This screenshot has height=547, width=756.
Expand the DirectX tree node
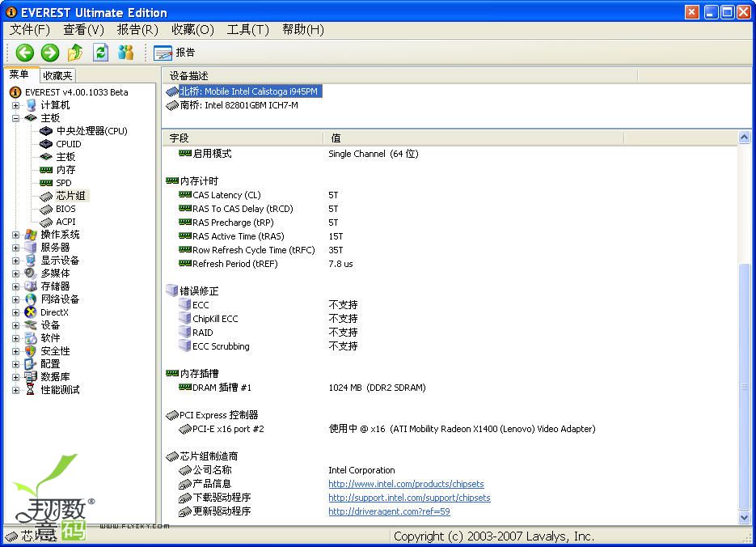tap(15, 312)
